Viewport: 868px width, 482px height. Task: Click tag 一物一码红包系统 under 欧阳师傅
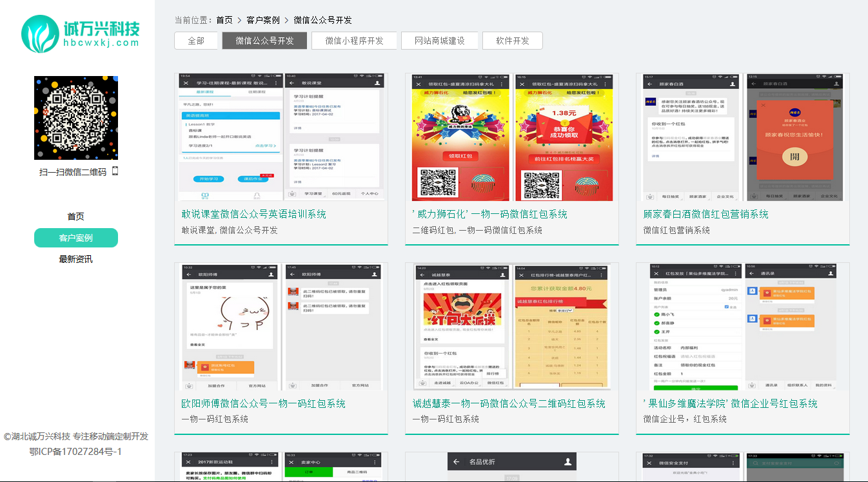(215, 419)
